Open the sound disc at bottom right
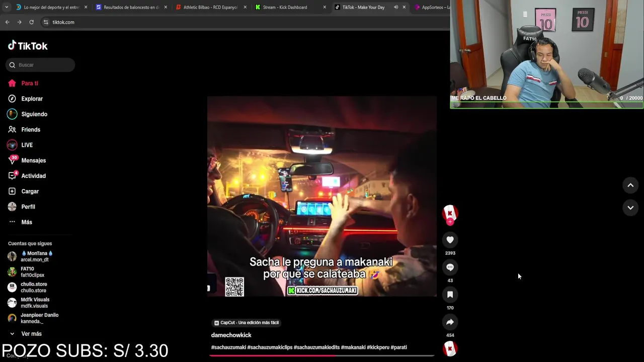Image resolution: width=644 pixels, height=362 pixels. (450, 349)
